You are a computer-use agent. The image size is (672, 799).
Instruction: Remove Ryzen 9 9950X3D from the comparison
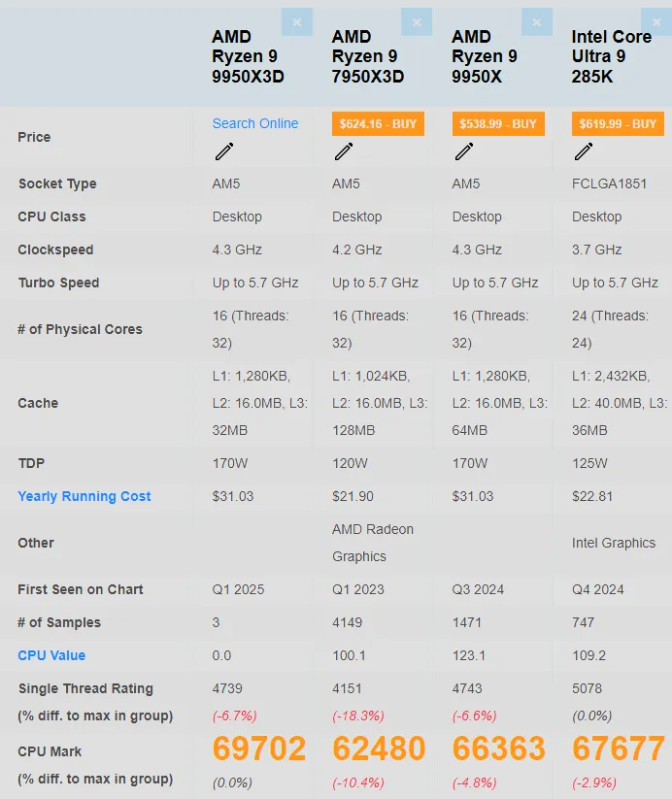[296, 21]
